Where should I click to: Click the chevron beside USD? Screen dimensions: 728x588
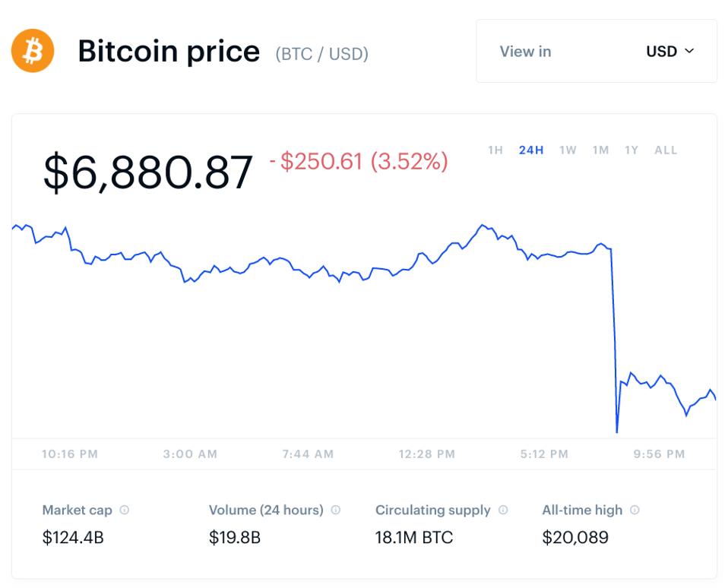(690, 52)
